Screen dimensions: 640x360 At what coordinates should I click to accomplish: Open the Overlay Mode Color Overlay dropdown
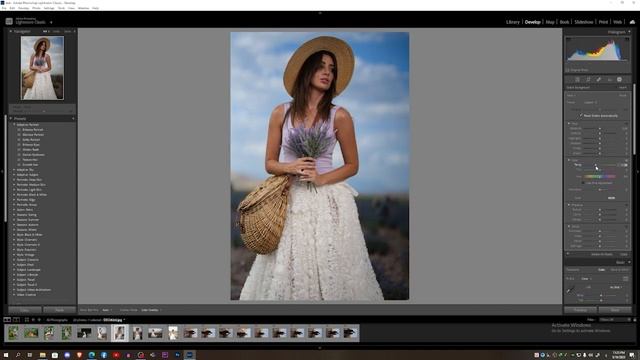point(151,310)
